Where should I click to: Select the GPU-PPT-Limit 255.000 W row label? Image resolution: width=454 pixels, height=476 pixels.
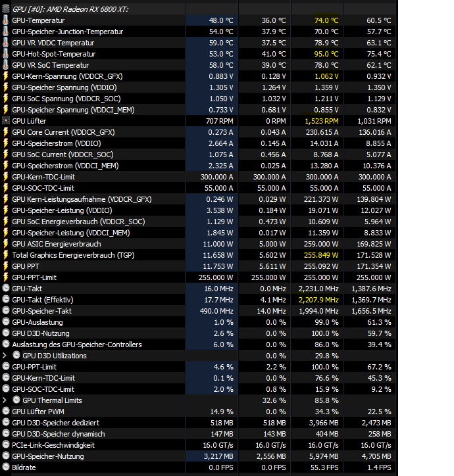(34, 277)
